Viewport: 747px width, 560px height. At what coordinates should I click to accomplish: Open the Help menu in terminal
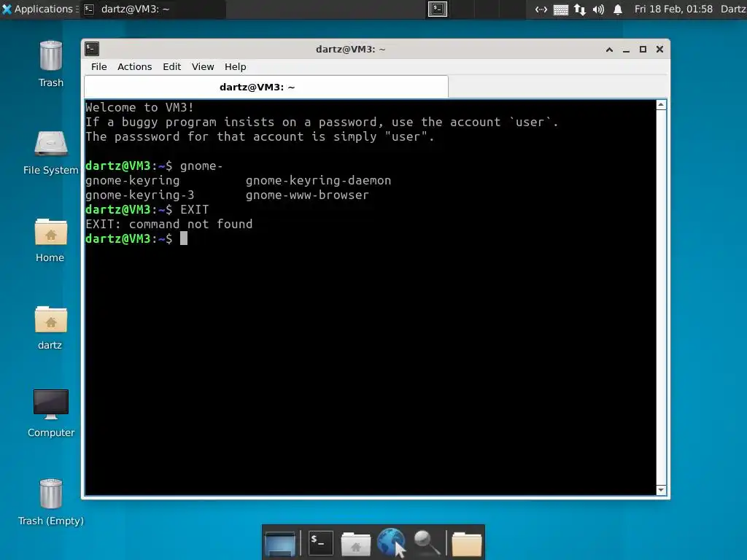click(x=236, y=66)
